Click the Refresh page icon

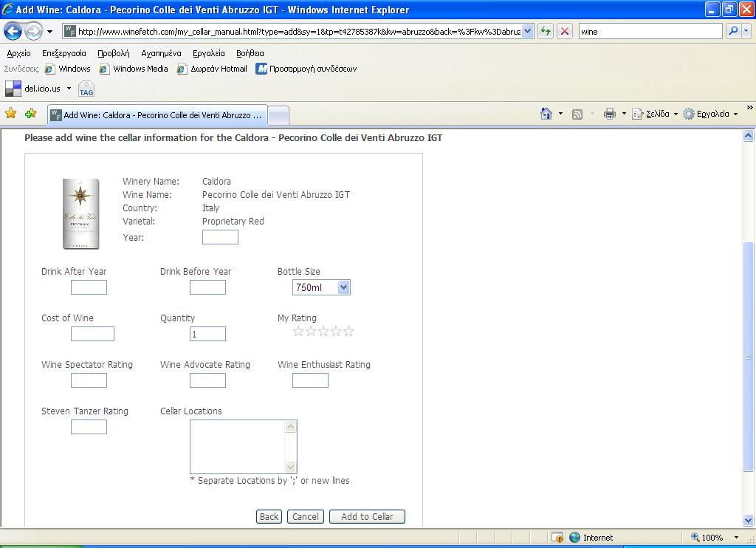click(x=546, y=31)
